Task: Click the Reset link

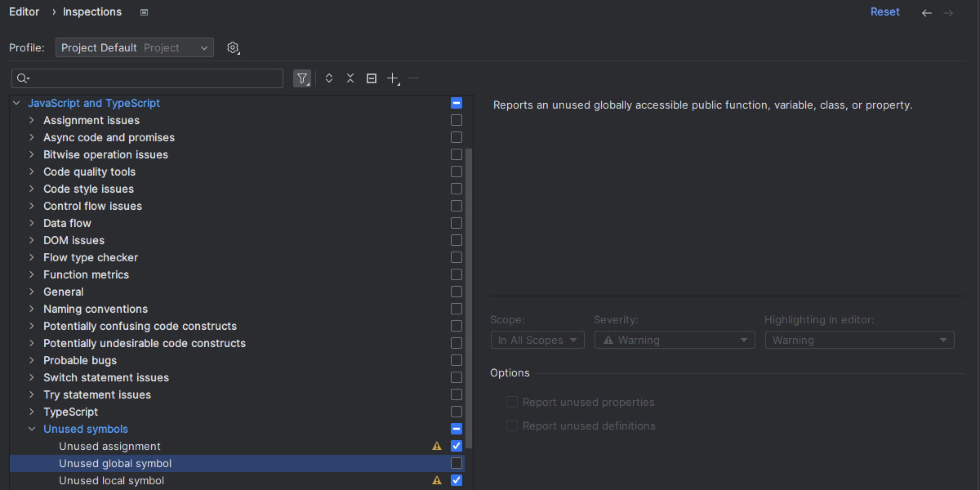Action: (x=884, y=12)
